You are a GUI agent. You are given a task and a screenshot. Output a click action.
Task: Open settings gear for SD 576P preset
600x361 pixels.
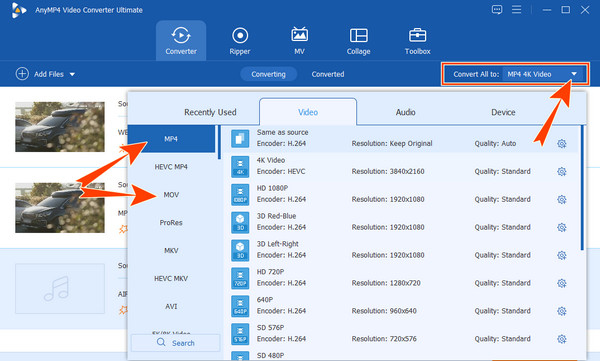click(561, 339)
